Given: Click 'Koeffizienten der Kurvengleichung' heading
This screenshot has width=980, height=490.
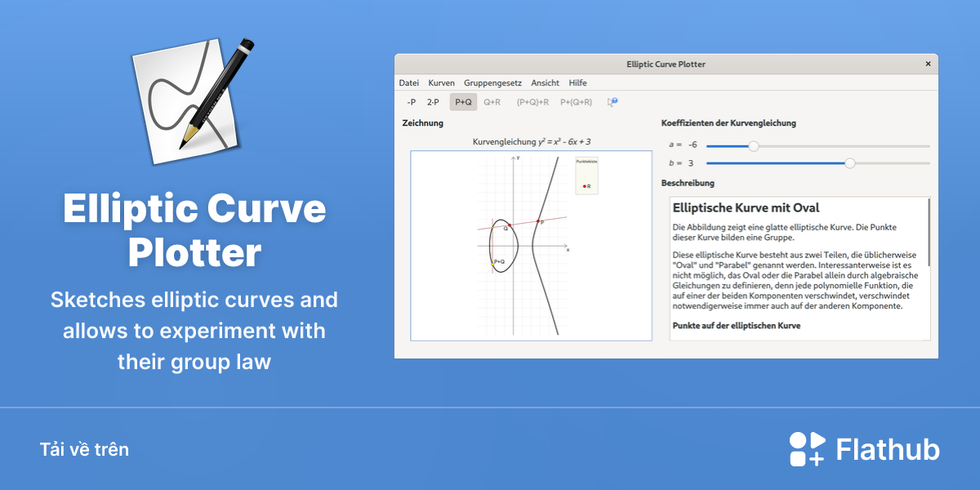Looking at the screenshot, I should [x=728, y=123].
